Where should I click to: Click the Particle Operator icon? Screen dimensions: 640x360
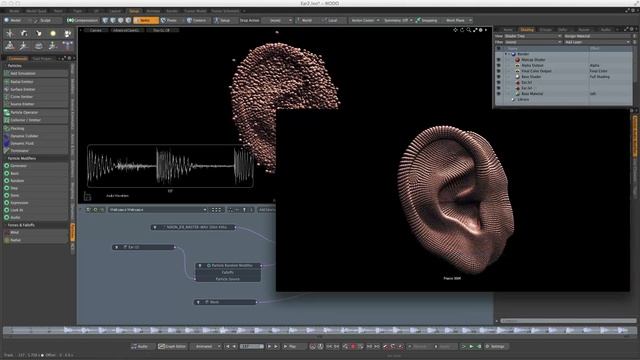tap(7, 112)
